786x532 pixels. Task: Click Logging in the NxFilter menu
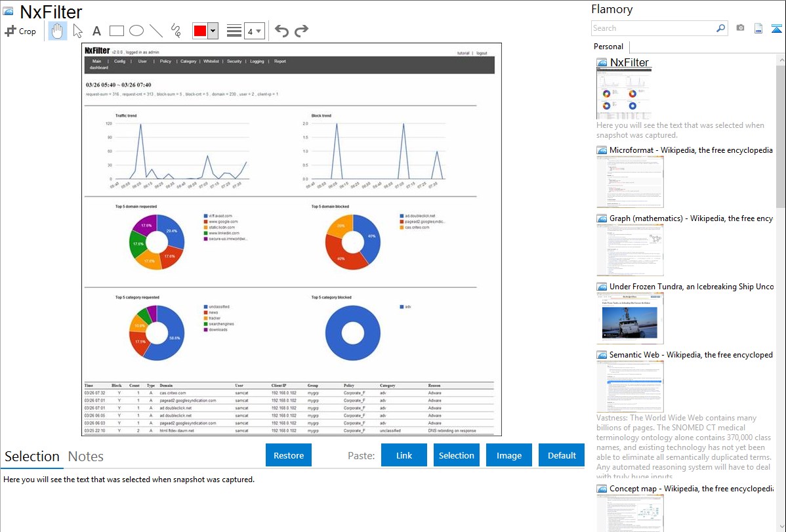[257, 61]
